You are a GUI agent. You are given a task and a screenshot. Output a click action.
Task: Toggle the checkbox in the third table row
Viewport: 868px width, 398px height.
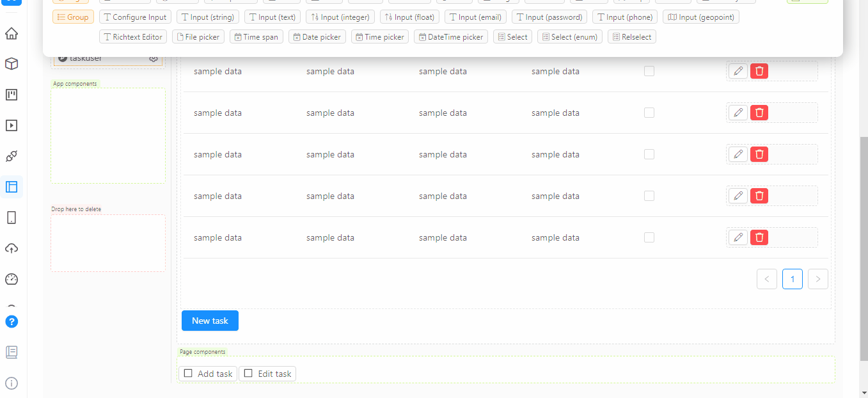649,154
